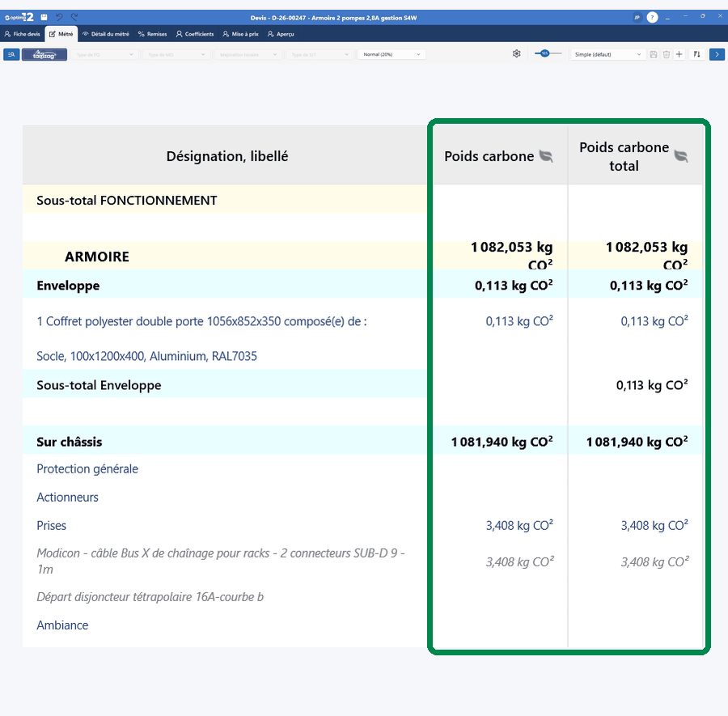Show the Aperçu tab
This screenshot has width=728, height=716.
click(x=281, y=34)
